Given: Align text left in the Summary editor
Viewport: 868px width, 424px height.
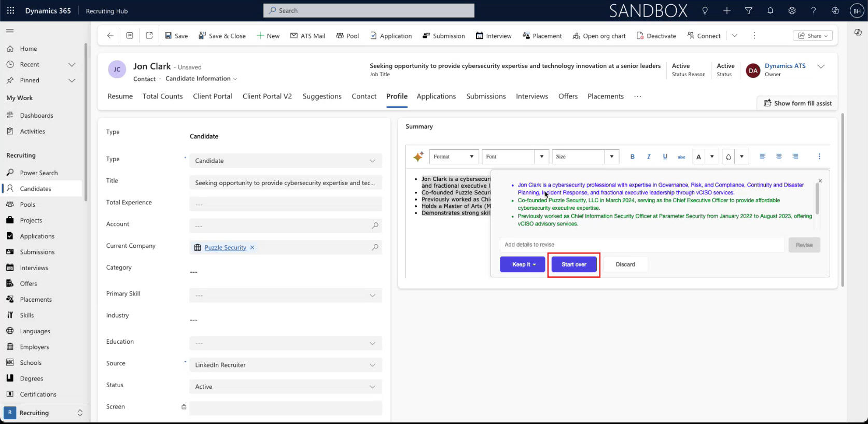Looking at the screenshot, I should point(762,157).
